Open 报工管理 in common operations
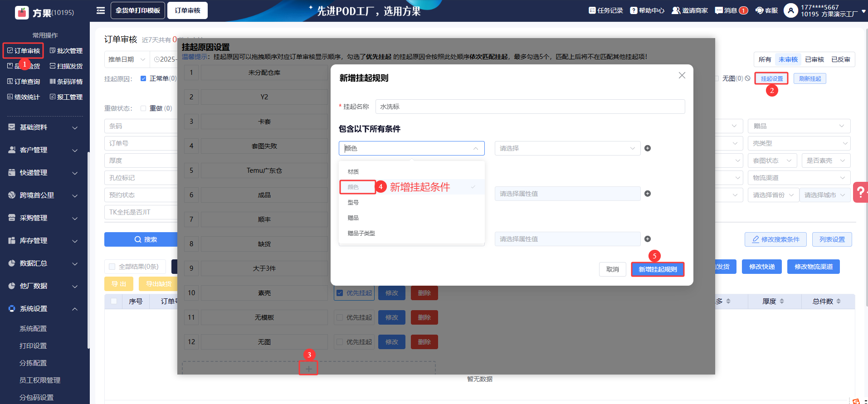This screenshot has height=404, width=868. pyautogui.click(x=66, y=97)
